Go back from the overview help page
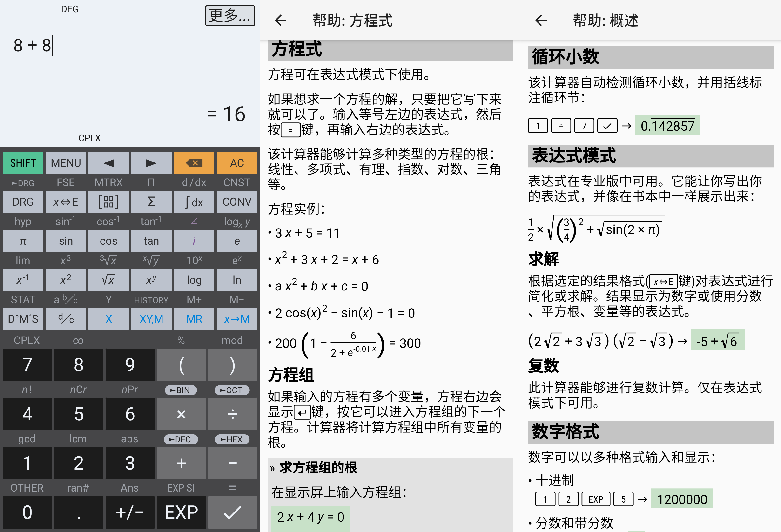781x532 pixels. coord(541,20)
